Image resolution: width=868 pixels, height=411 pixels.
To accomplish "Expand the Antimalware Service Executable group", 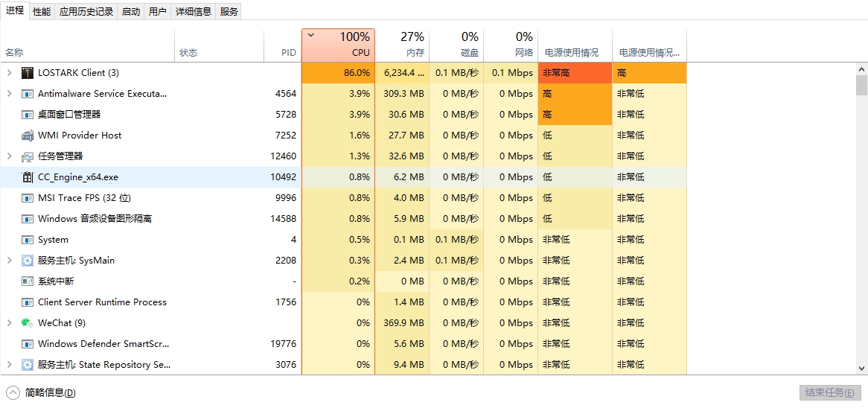I will click(x=9, y=94).
